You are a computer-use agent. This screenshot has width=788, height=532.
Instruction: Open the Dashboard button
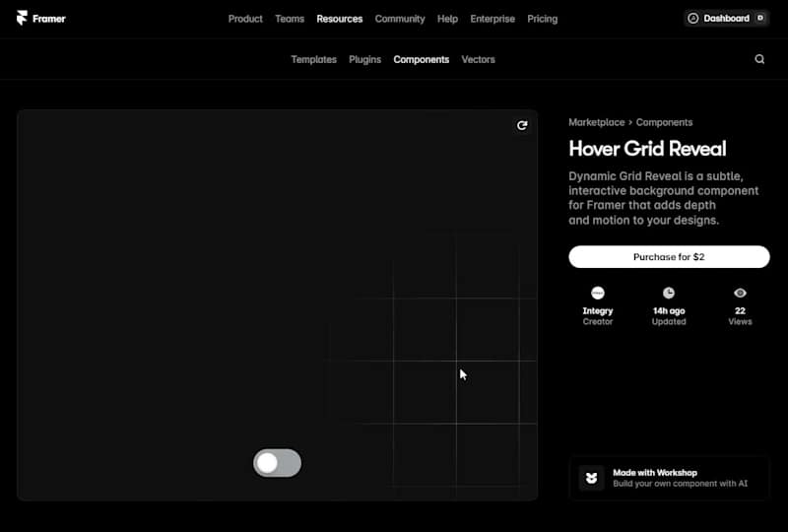tap(726, 18)
